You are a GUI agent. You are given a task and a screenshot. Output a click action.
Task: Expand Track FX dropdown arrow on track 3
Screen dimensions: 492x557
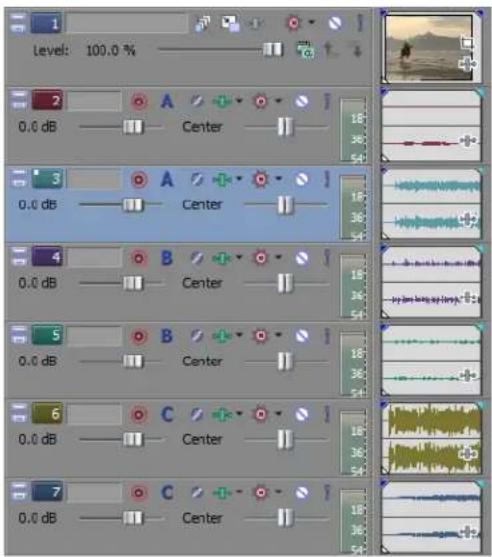pyautogui.click(x=239, y=179)
